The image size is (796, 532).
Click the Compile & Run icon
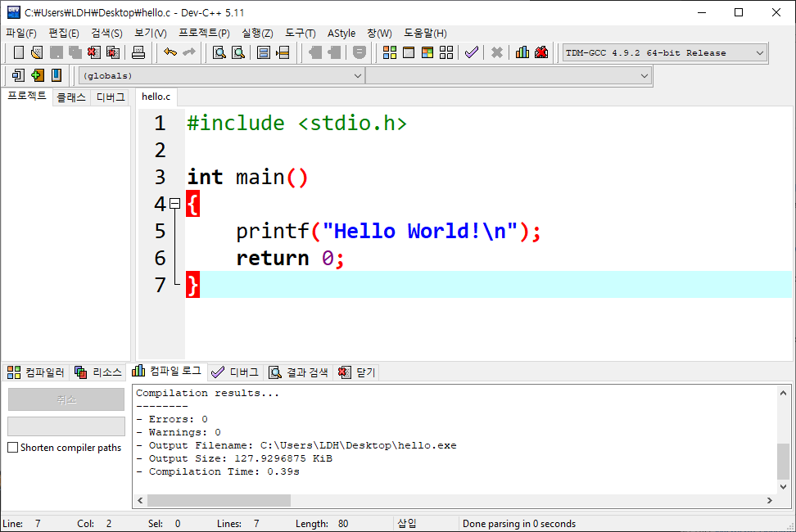(x=427, y=52)
